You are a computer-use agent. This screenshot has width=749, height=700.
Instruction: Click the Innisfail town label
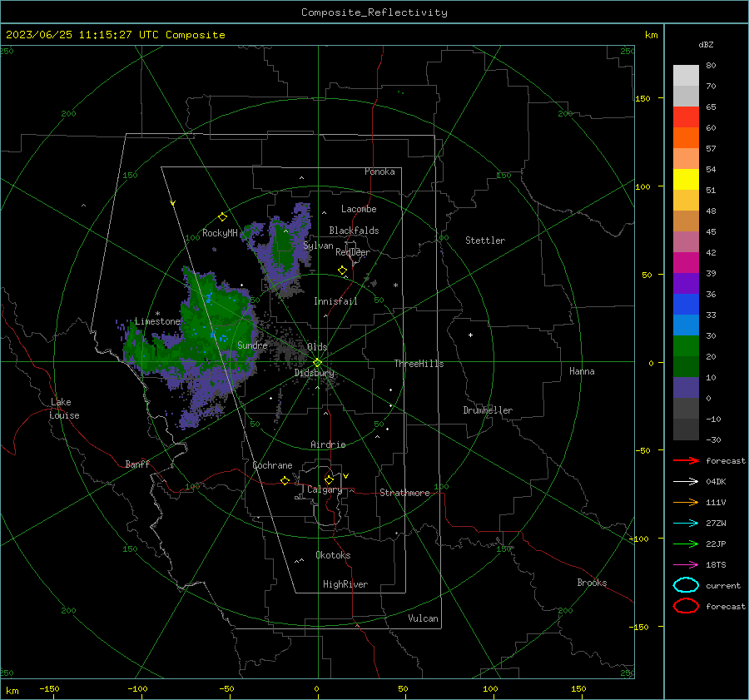[335, 301]
